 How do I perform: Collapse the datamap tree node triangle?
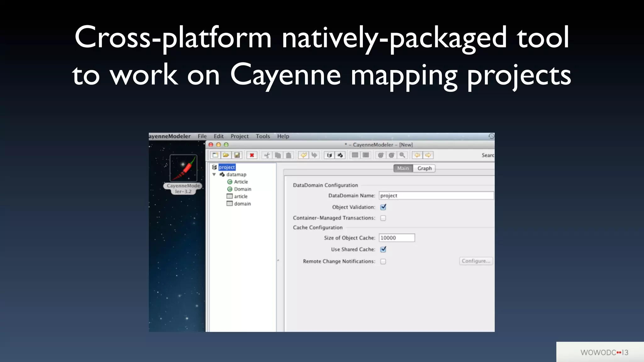(x=214, y=174)
